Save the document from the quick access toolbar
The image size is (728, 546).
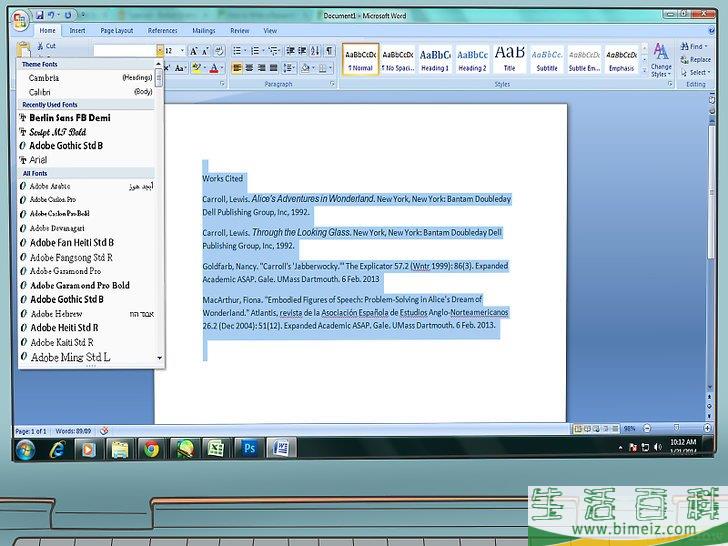pos(40,15)
